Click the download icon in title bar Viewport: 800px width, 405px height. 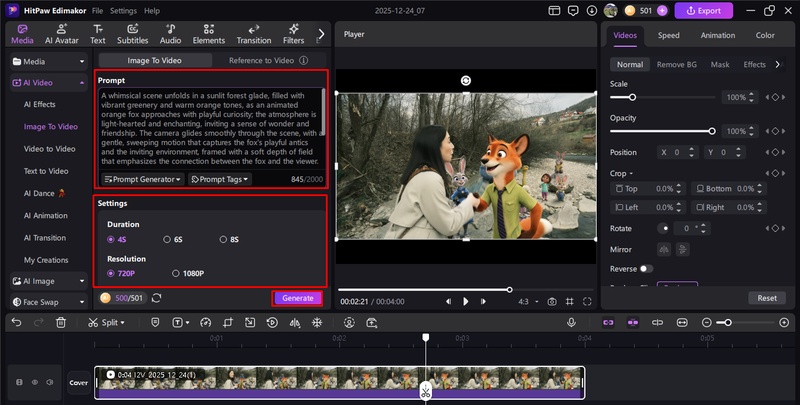[592, 11]
